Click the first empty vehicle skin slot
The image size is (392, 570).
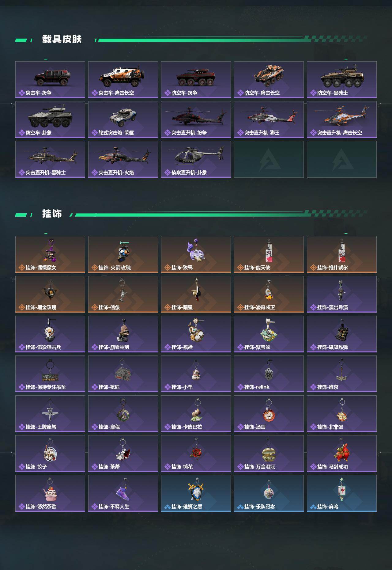(269, 159)
